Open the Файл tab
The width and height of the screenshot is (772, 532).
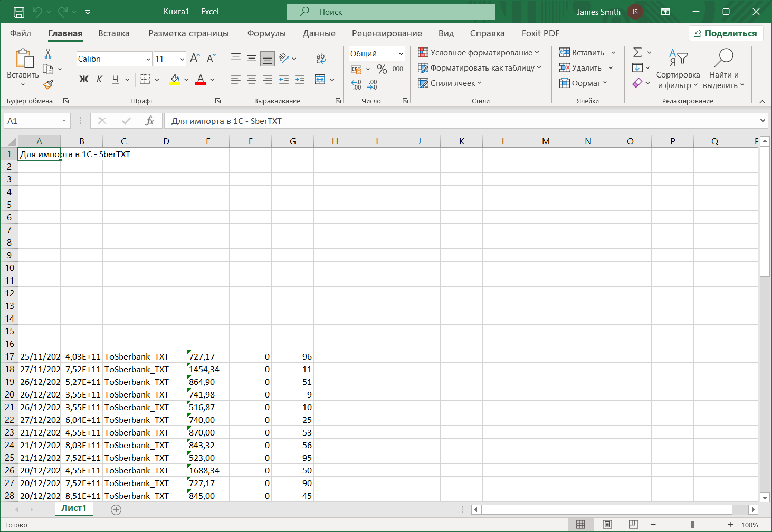tap(21, 33)
